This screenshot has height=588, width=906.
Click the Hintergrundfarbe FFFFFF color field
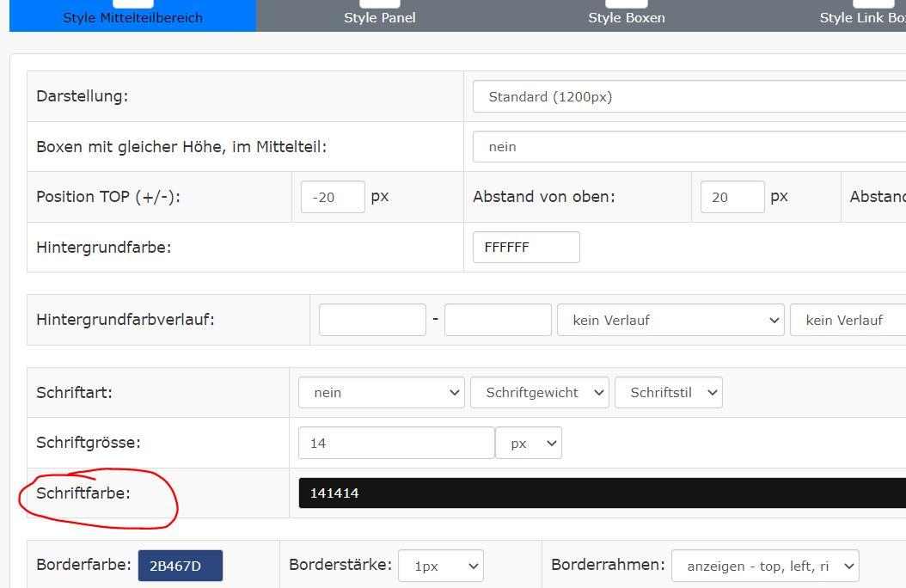(x=526, y=247)
